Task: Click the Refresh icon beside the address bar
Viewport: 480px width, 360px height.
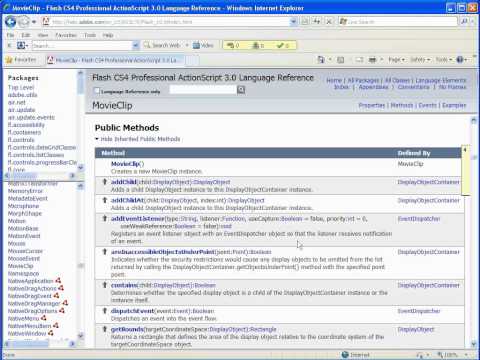Action: (316, 22)
